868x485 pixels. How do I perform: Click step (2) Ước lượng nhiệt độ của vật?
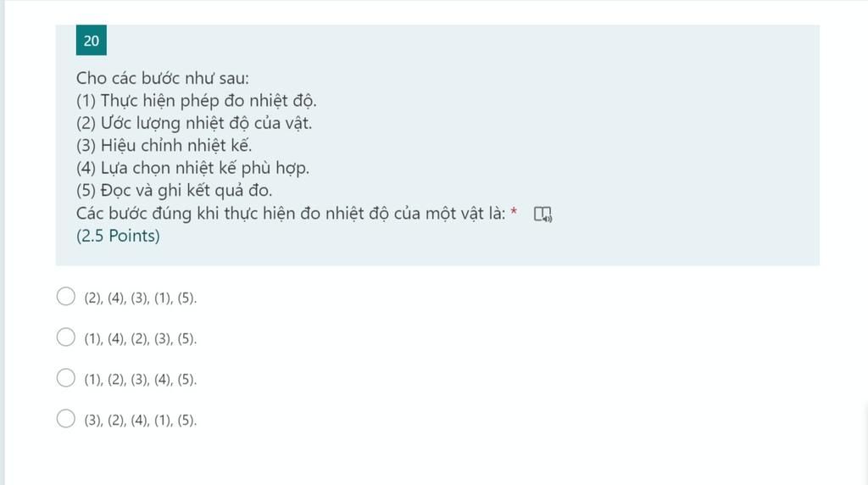(x=194, y=123)
